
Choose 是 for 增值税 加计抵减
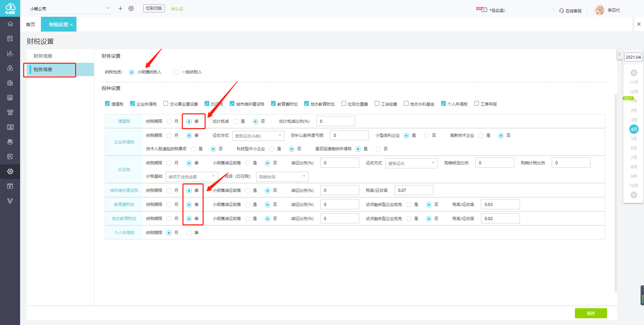pyautogui.click(x=235, y=121)
